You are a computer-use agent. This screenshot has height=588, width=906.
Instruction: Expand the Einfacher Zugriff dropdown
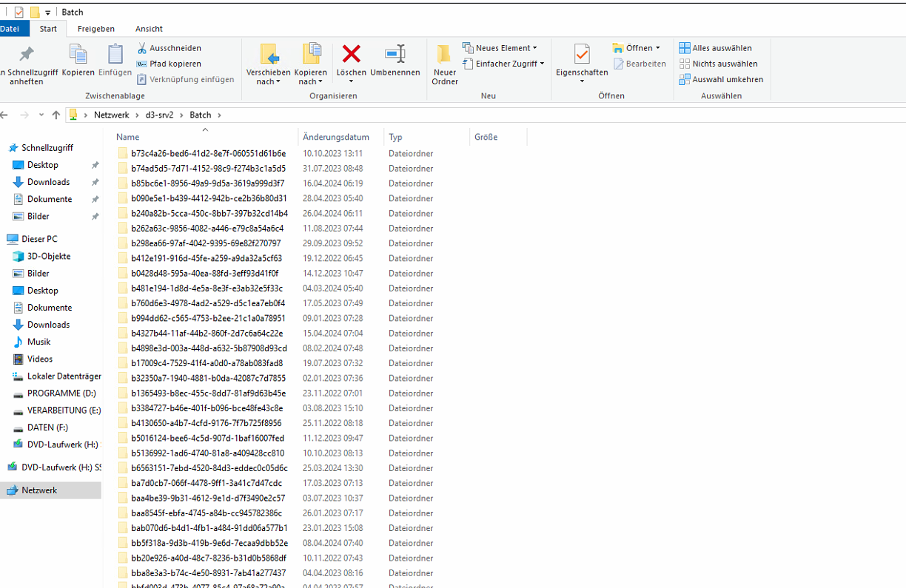pyautogui.click(x=504, y=64)
